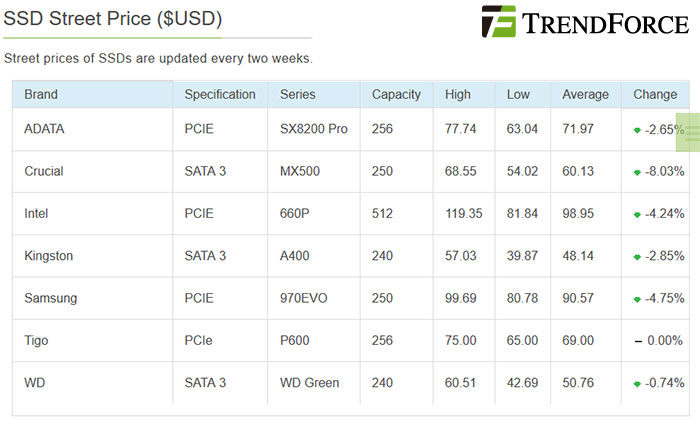Click the Capacity column header
Screen dimensions: 700x424
point(396,94)
